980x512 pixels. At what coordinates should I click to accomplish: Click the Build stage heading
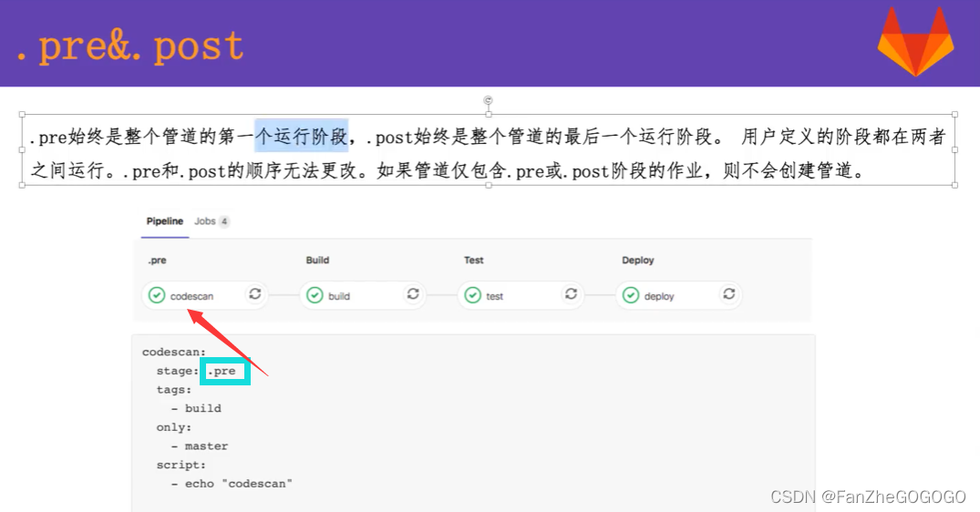317,260
